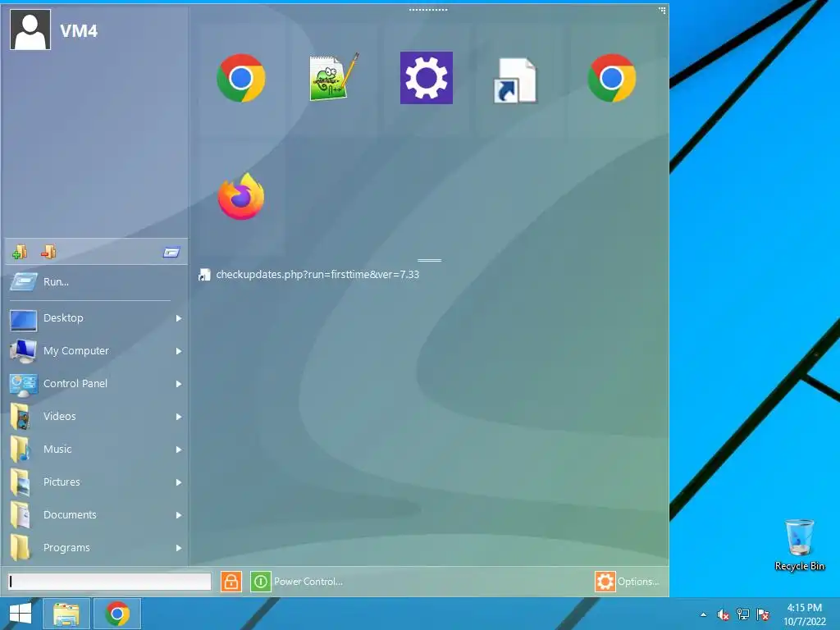Expand the Programs submenu arrow
The width and height of the screenshot is (840, 630).
[178, 547]
